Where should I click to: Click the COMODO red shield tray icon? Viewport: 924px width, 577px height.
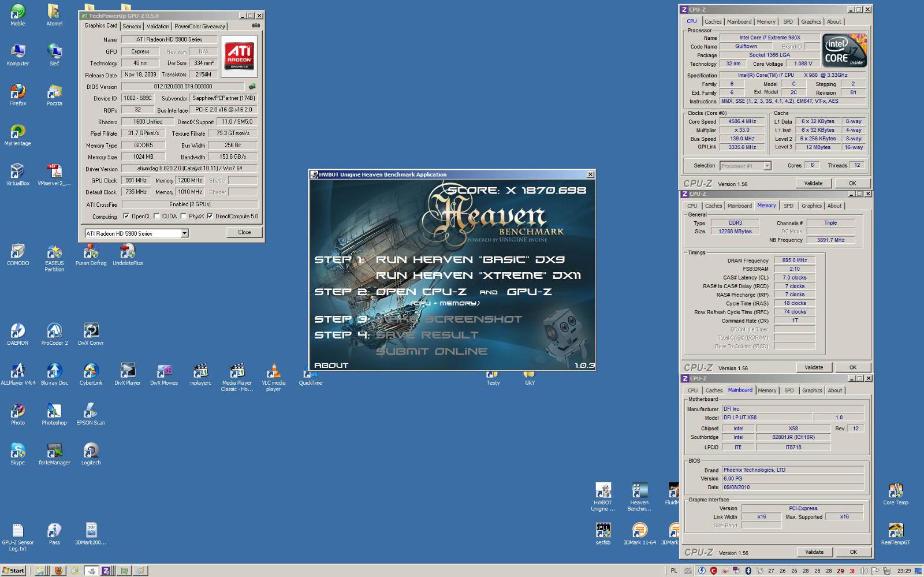point(714,571)
